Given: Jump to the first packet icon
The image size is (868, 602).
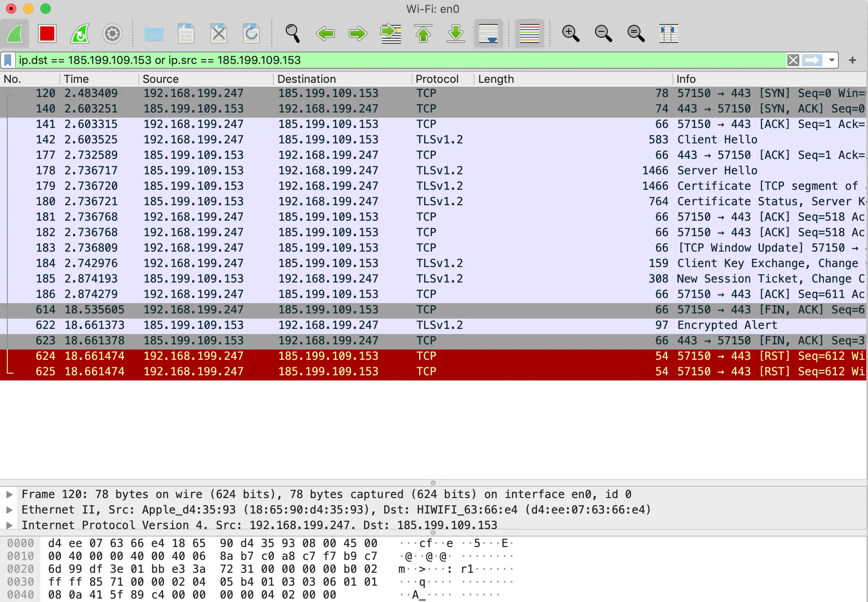Looking at the screenshot, I should (423, 33).
